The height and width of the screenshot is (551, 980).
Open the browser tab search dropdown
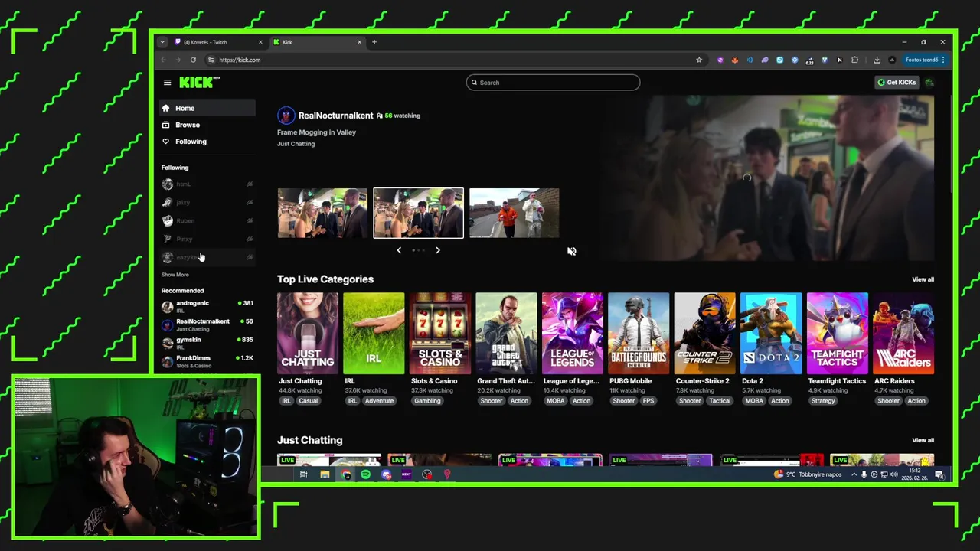point(162,42)
